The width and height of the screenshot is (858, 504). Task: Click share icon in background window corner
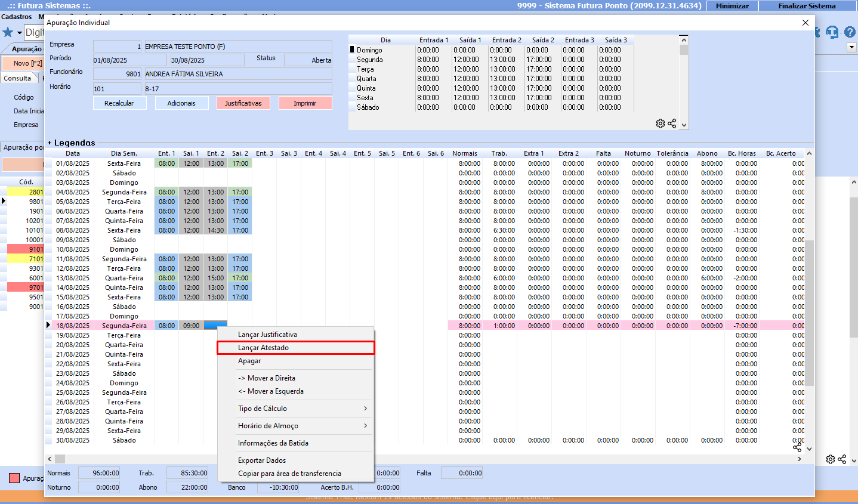[x=842, y=459]
